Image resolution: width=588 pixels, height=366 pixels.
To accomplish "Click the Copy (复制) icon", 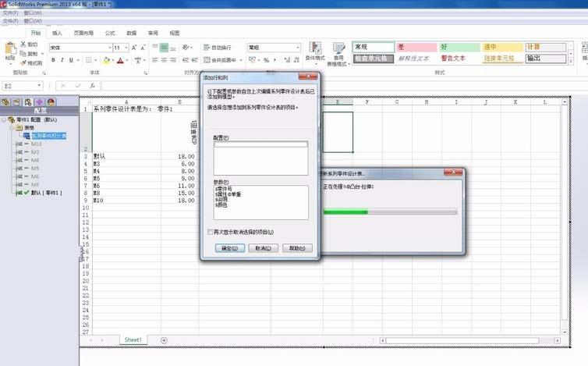I will click(23, 54).
